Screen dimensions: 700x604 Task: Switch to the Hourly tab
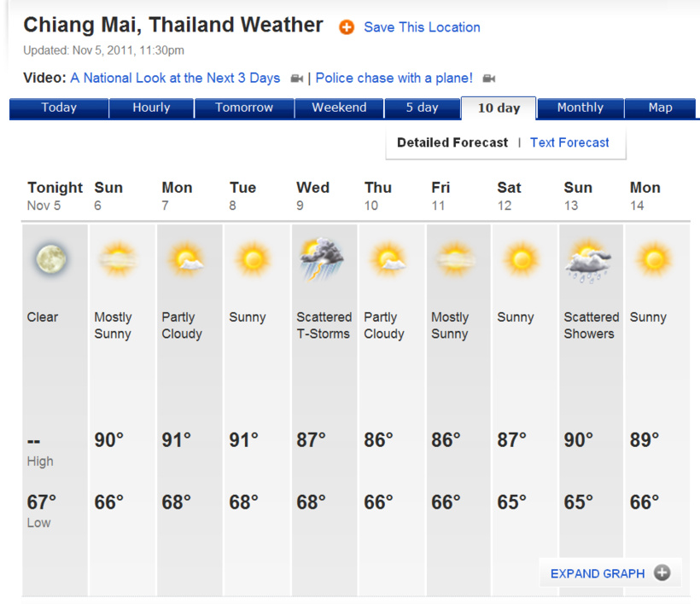point(151,108)
